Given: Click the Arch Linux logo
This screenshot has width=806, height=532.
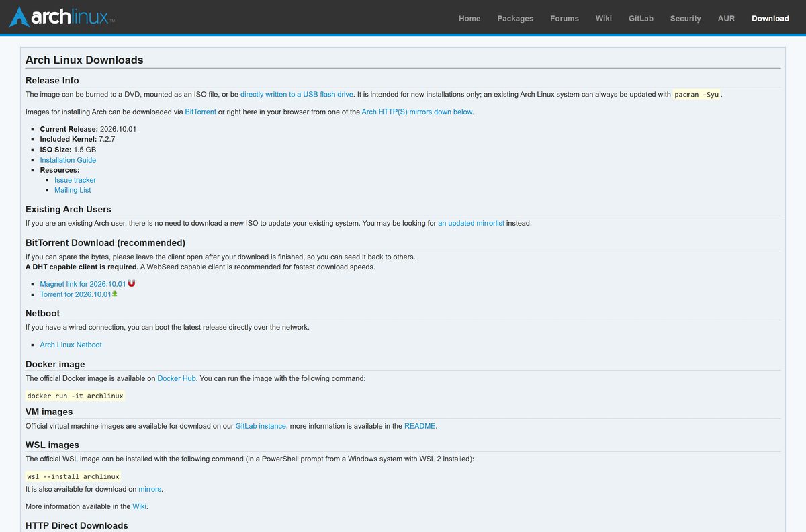Looking at the screenshot, I should [62, 17].
